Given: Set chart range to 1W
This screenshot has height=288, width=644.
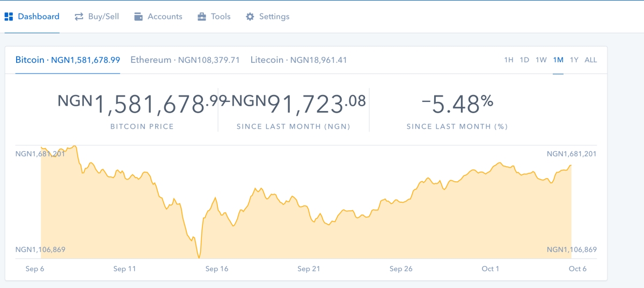Looking at the screenshot, I should pyautogui.click(x=541, y=60).
